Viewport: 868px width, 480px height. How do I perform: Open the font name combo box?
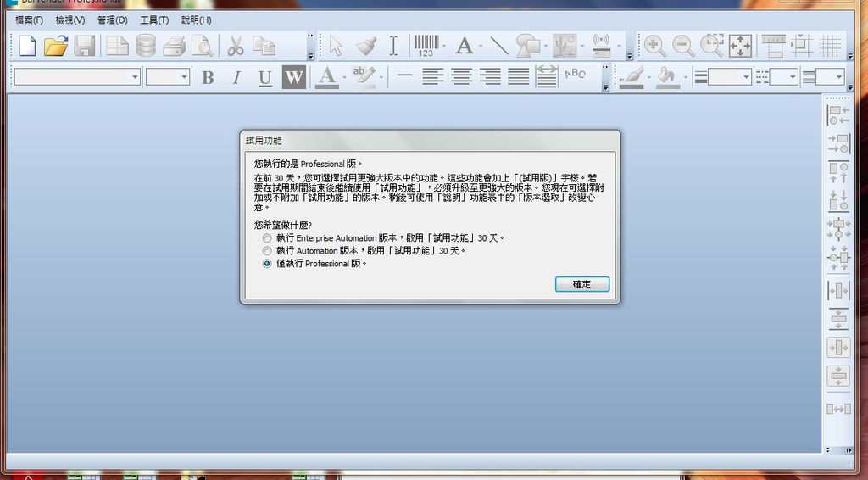77,77
